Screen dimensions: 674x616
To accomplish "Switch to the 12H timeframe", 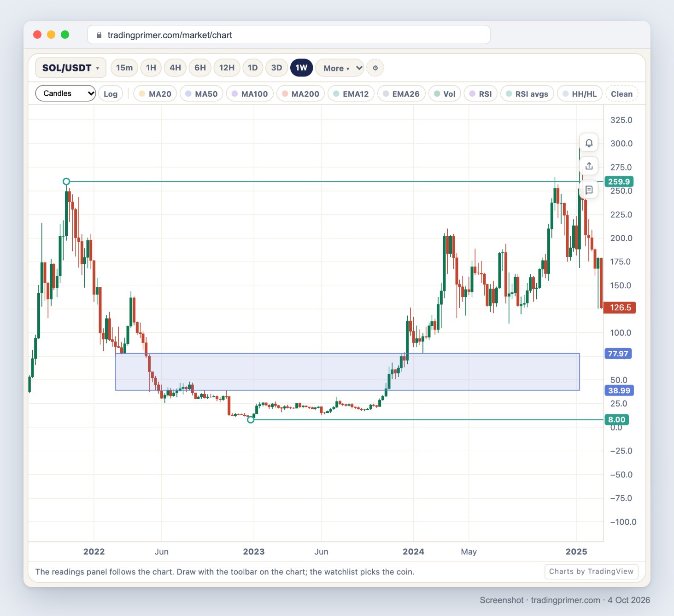I will point(227,68).
